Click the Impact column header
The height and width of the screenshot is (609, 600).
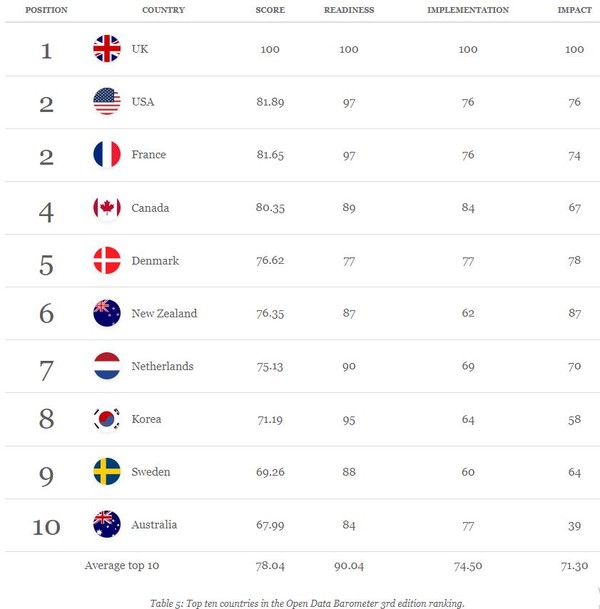click(573, 10)
